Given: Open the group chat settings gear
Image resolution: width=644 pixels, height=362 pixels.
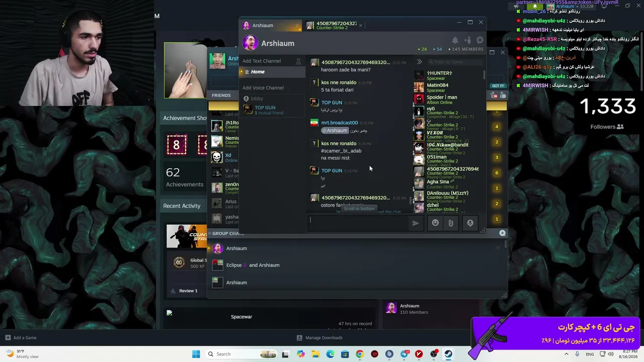Looking at the screenshot, I should (480, 40).
